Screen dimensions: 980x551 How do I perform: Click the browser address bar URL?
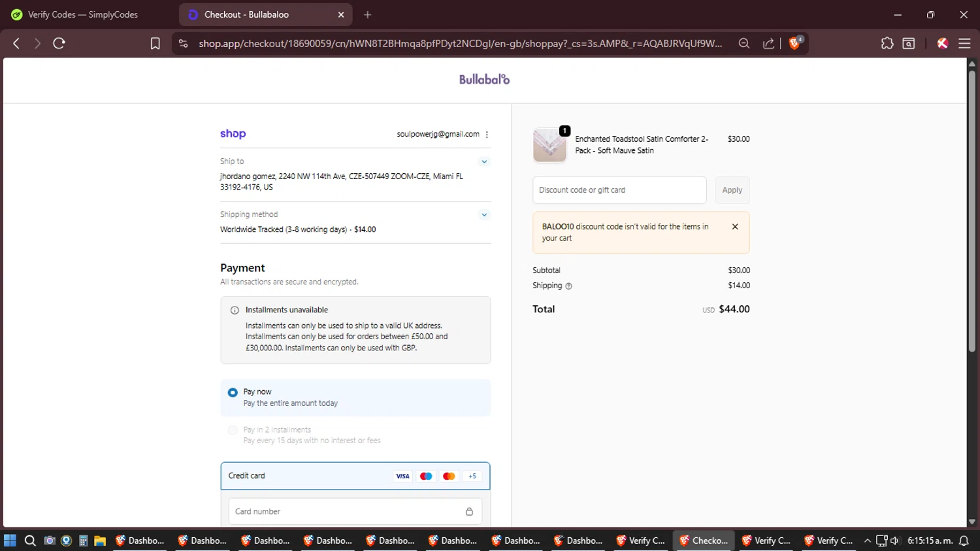(x=461, y=43)
